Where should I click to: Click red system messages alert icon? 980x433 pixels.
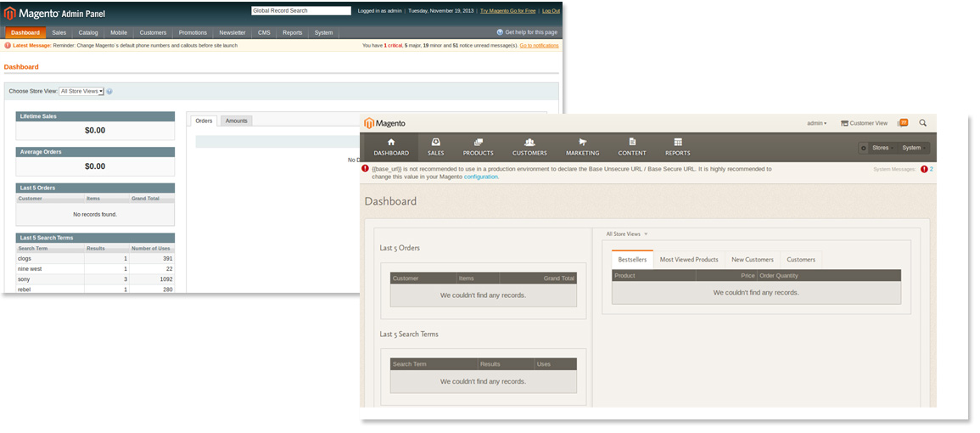tap(924, 170)
